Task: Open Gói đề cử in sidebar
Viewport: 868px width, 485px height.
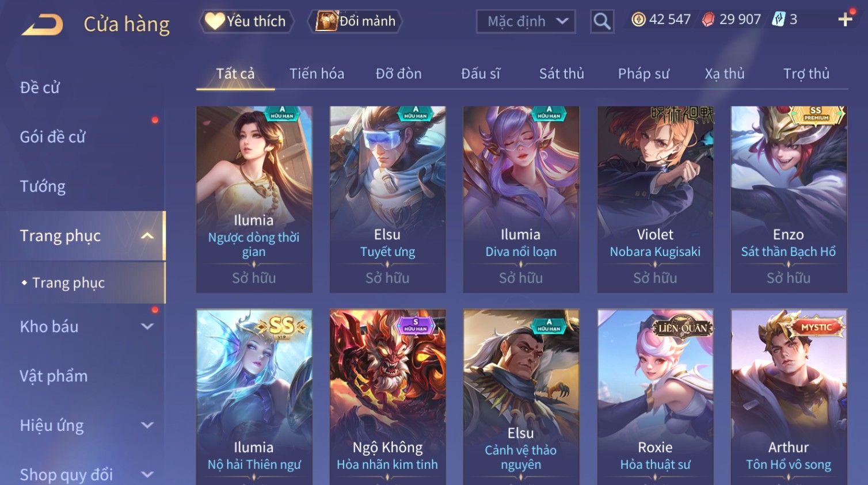Action: pyautogui.click(x=52, y=137)
